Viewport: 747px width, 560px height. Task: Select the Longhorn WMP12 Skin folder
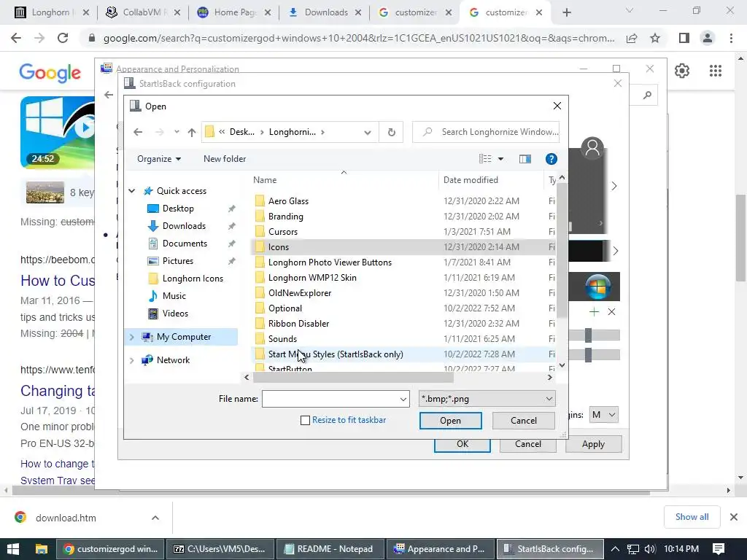click(x=312, y=277)
